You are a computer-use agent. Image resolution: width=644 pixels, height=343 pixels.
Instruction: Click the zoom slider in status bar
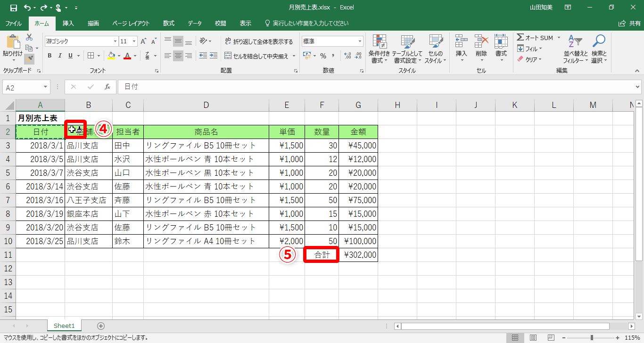tap(591, 338)
